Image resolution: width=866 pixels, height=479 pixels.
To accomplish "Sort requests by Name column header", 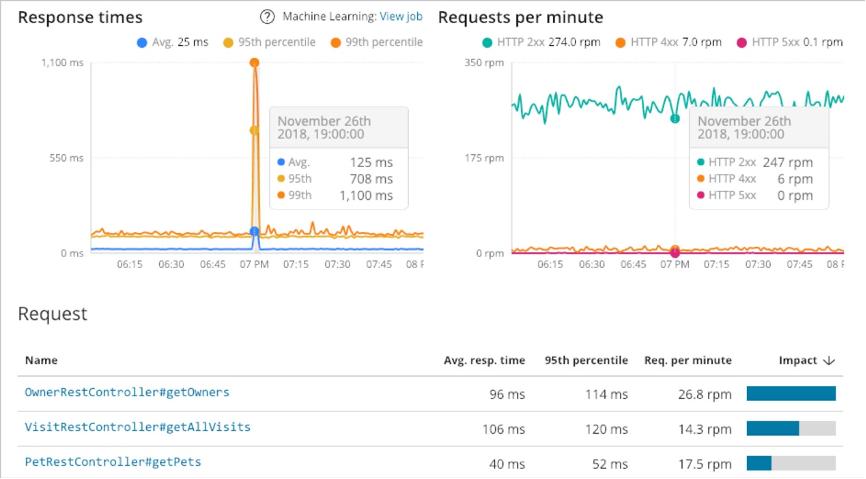I will [41, 360].
